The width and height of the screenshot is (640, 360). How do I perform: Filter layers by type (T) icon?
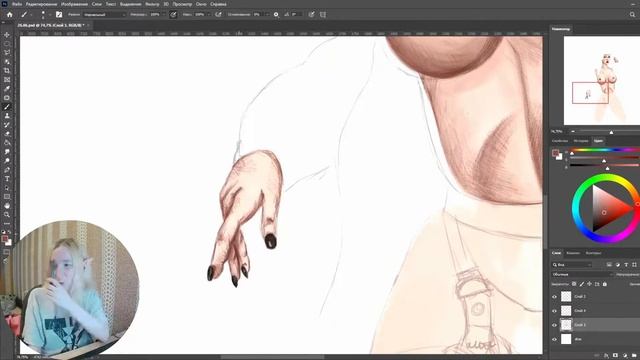coord(626,265)
